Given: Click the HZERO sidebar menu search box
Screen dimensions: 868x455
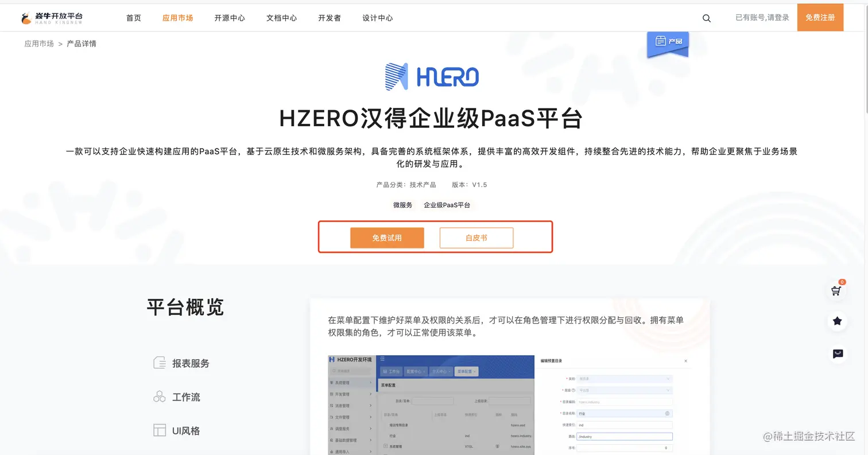Looking at the screenshot, I should pyautogui.click(x=351, y=371).
